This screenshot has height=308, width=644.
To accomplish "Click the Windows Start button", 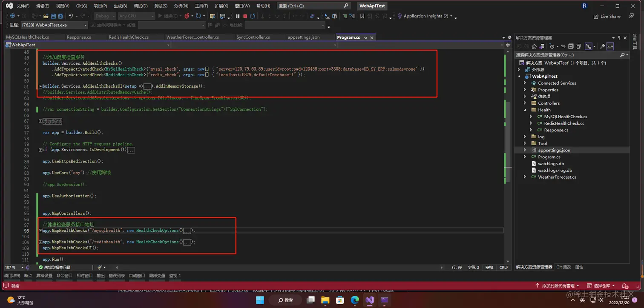I will [x=260, y=300].
